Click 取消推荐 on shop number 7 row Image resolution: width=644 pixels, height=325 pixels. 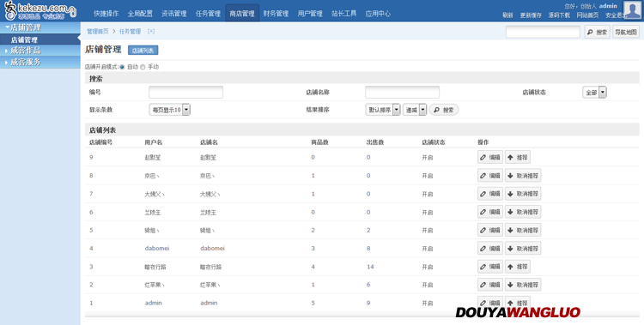[x=522, y=194]
